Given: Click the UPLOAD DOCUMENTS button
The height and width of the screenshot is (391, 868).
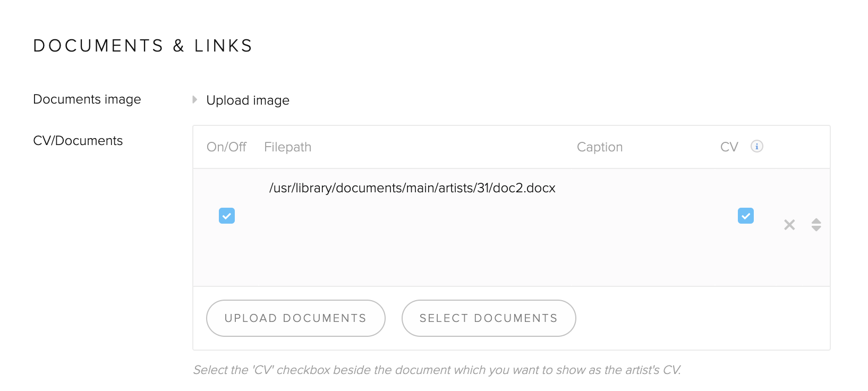Looking at the screenshot, I should [x=296, y=318].
